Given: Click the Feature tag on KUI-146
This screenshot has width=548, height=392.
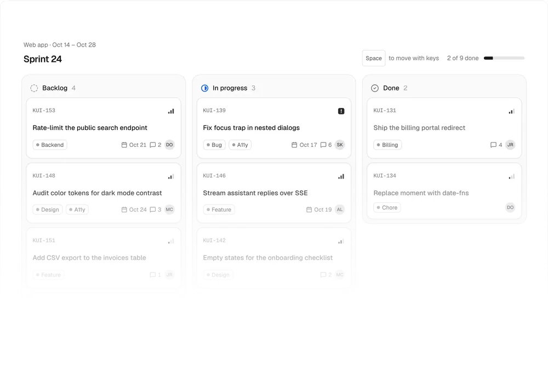Looking at the screenshot, I should click(219, 209).
